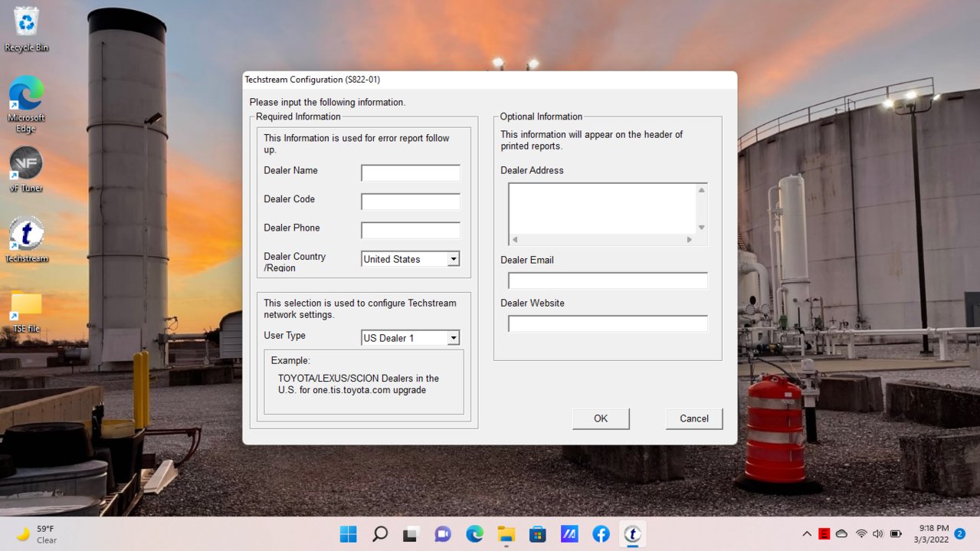Select the TSE file folder on desktop
The height and width of the screenshot is (551, 980).
(x=26, y=312)
